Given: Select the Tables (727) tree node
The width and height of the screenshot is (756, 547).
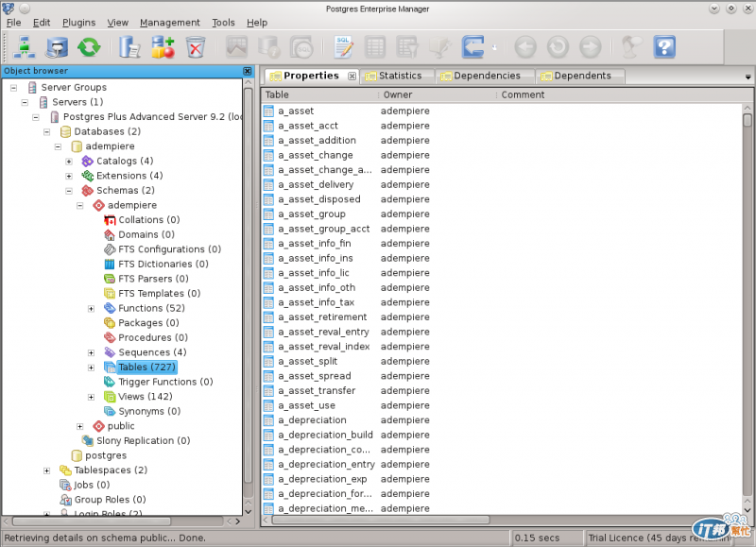Looking at the screenshot, I should (x=146, y=368).
